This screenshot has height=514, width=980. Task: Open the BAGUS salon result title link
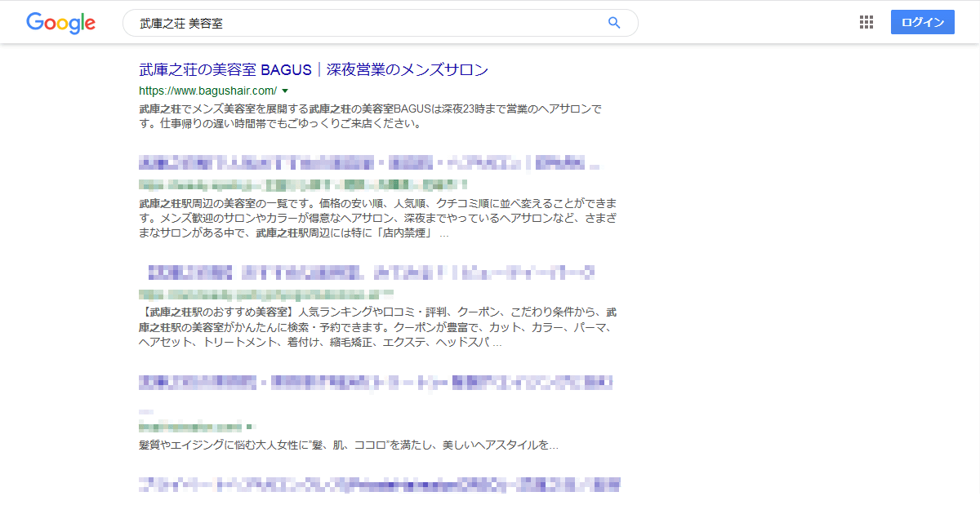(314, 69)
